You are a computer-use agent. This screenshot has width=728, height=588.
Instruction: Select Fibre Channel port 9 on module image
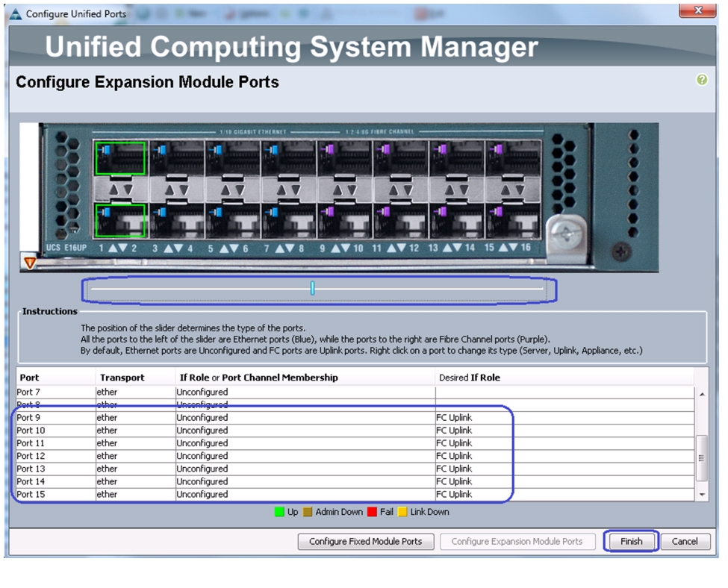[x=344, y=158]
